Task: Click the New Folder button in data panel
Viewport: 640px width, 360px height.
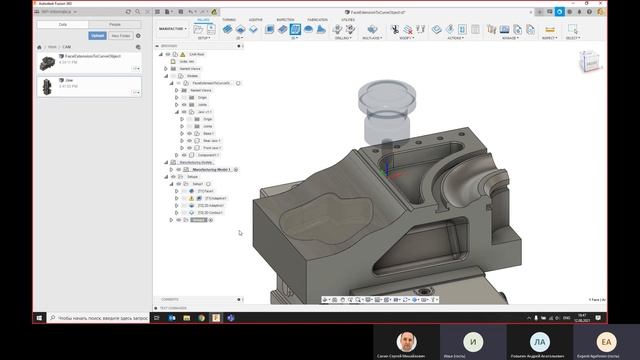Action: [x=121, y=36]
